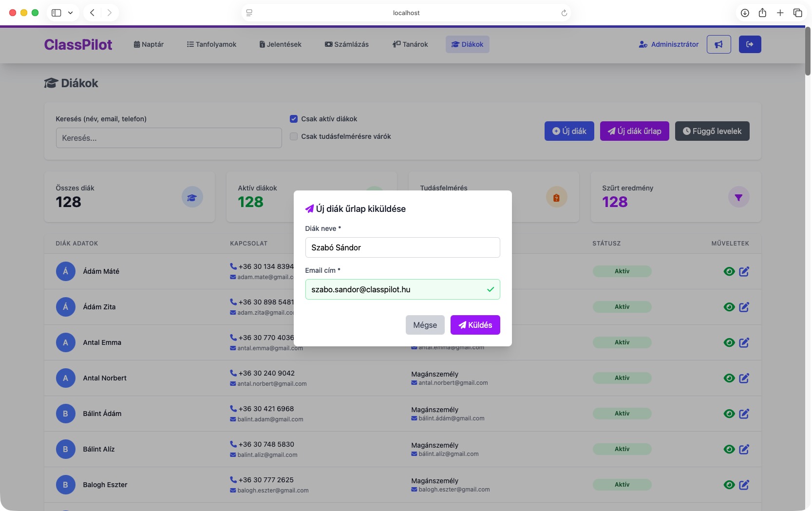Image resolution: width=812 pixels, height=511 pixels.
Task: Click edit icon for Balogh Eszter
Action: tap(744, 485)
